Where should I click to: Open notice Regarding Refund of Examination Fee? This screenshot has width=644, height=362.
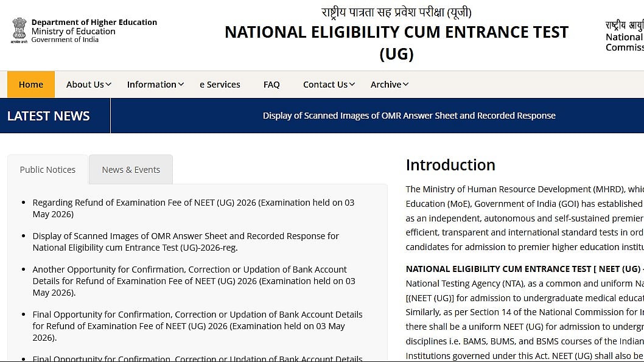(x=194, y=208)
